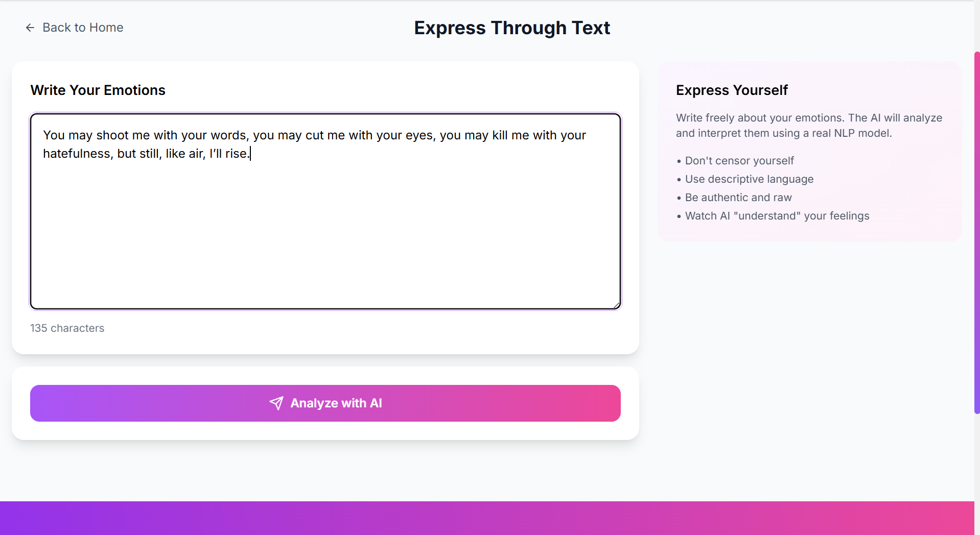Click the Express Through Text title

coord(512,28)
